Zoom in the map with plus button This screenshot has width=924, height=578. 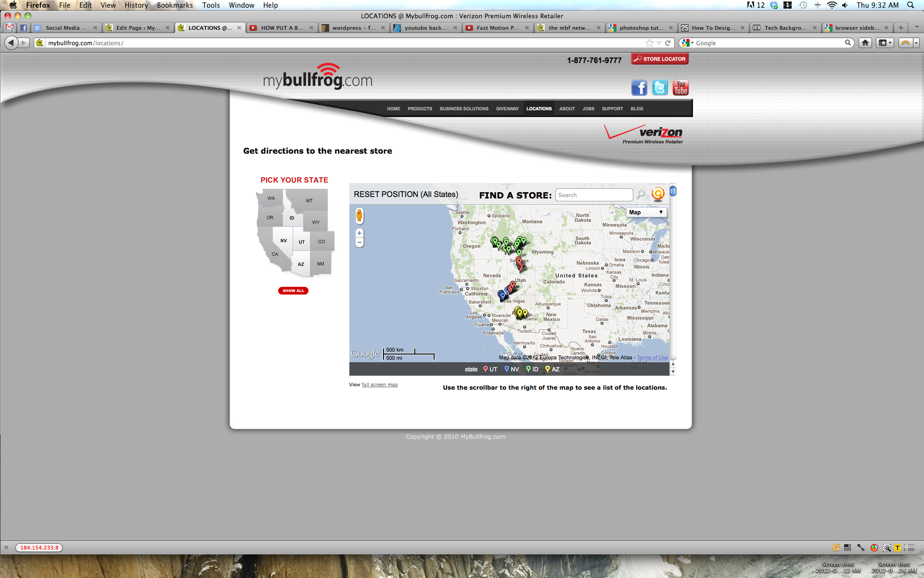[359, 233]
